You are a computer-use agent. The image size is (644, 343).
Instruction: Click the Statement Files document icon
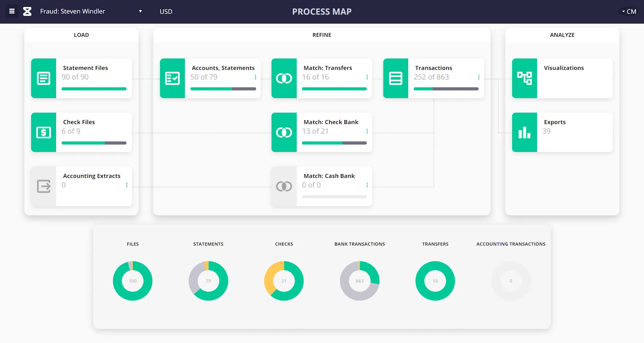(44, 78)
